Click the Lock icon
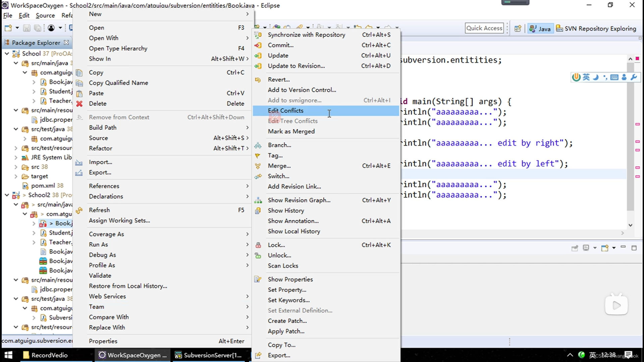 click(258, 245)
